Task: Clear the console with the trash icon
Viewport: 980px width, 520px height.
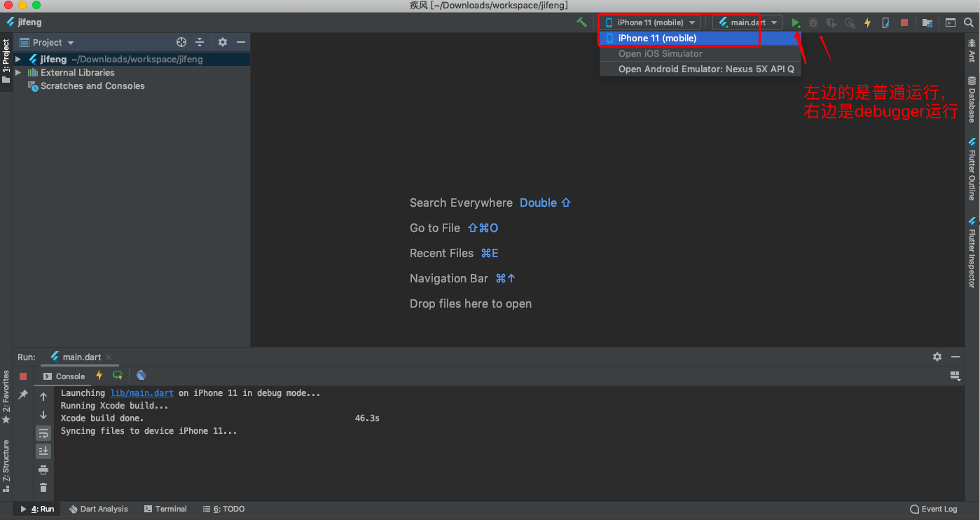Action: pos(43,488)
